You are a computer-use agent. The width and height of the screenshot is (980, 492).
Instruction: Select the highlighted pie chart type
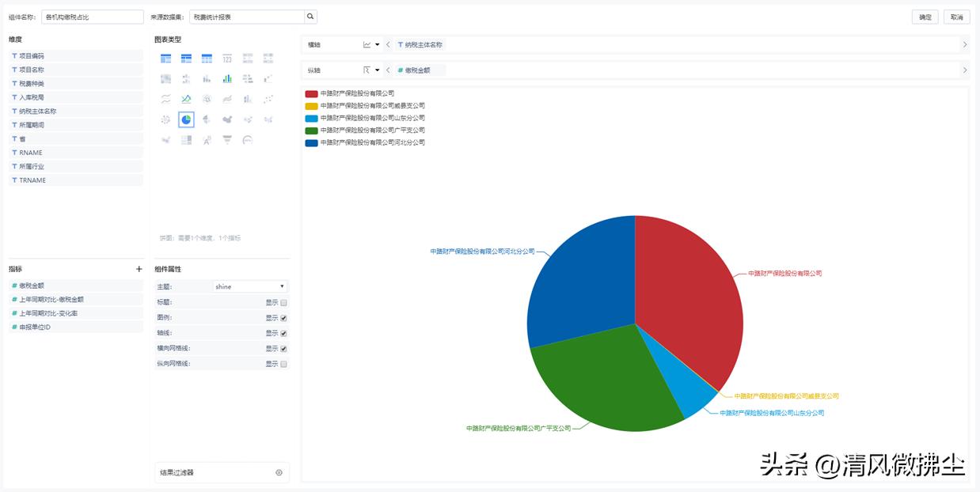click(186, 119)
